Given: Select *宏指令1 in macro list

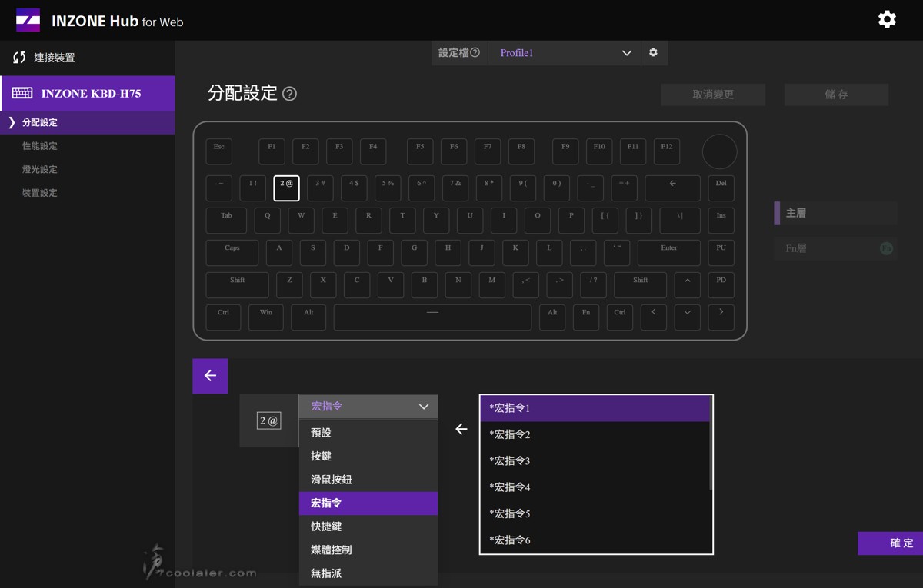Looking at the screenshot, I should pyautogui.click(x=595, y=408).
